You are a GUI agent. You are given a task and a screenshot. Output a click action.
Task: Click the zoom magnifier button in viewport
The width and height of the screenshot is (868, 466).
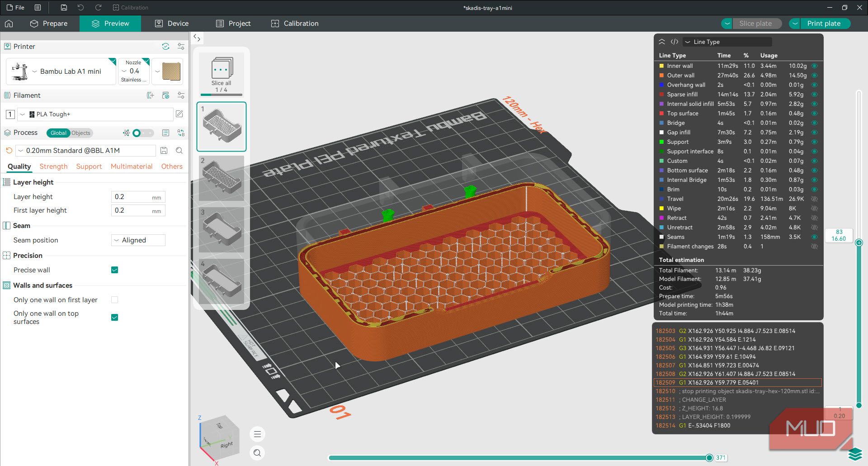click(x=257, y=453)
